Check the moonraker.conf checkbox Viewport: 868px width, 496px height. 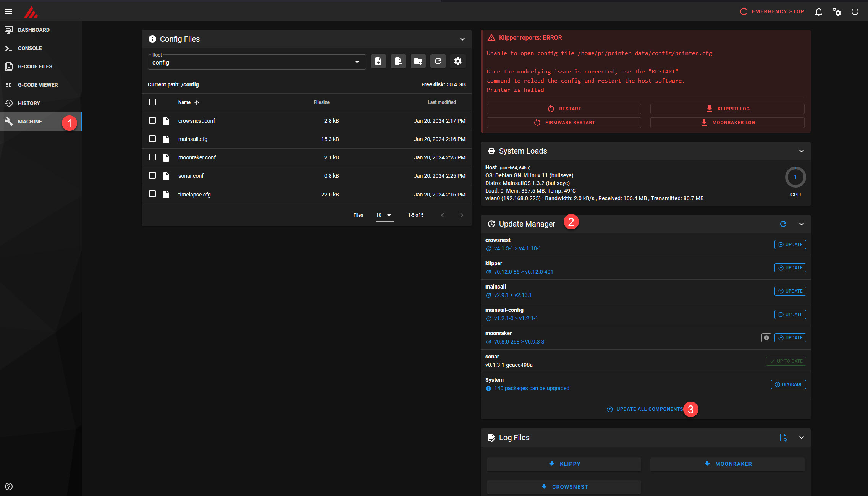click(152, 157)
